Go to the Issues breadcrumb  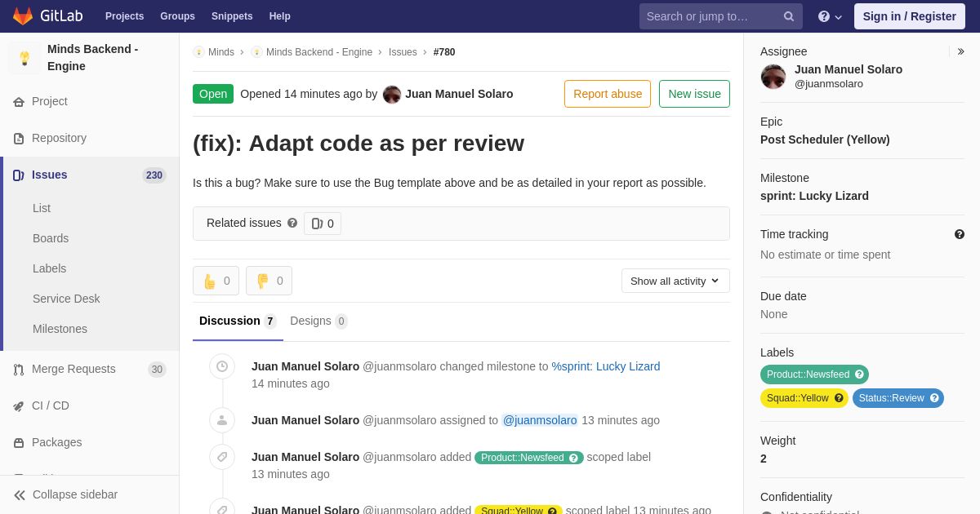pos(403,52)
